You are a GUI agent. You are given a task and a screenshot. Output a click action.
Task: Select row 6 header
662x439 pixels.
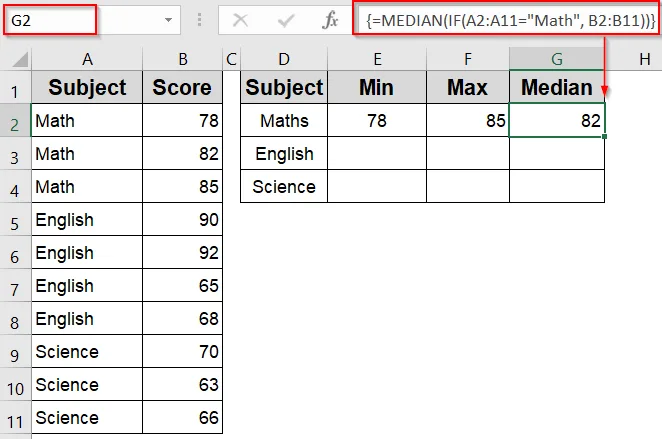tap(15, 252)
